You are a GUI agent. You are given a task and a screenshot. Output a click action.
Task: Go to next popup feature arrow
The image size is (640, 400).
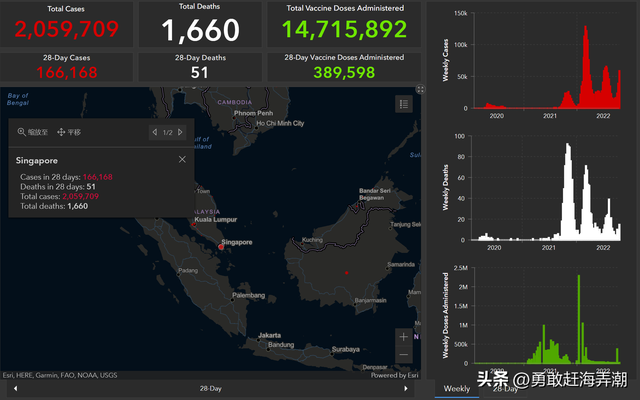[181, 132]
